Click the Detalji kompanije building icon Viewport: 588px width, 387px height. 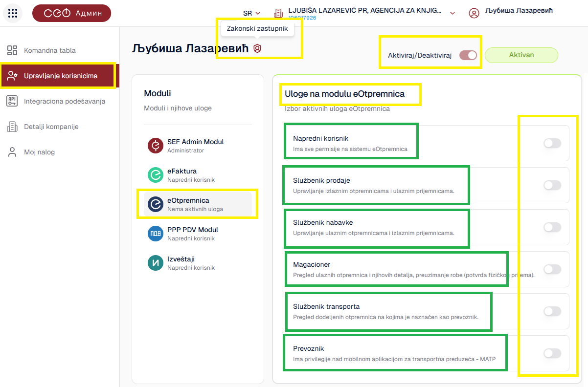pos(12,127)
